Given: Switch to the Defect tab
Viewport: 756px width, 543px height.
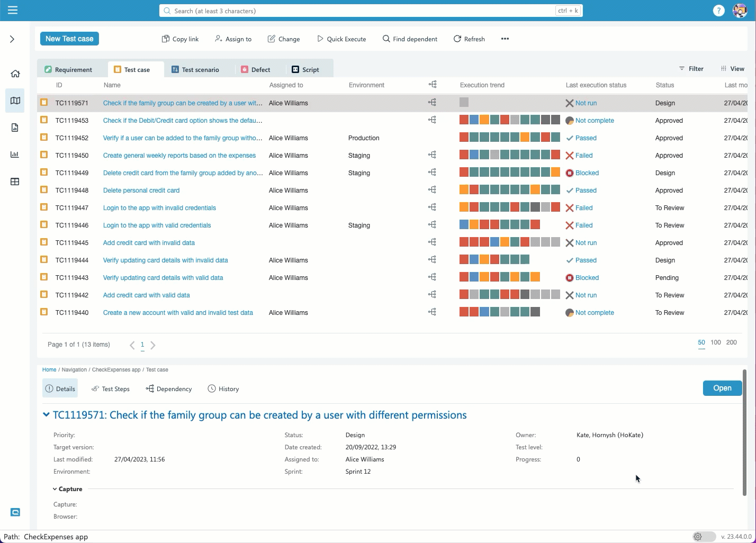Looking at the screenshot, I should (x=256, y=69).
